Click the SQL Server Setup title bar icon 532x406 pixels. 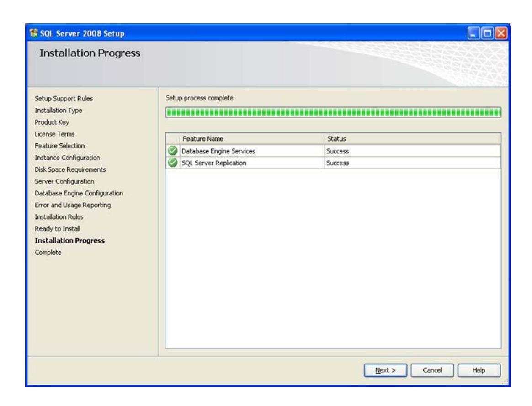33,33
